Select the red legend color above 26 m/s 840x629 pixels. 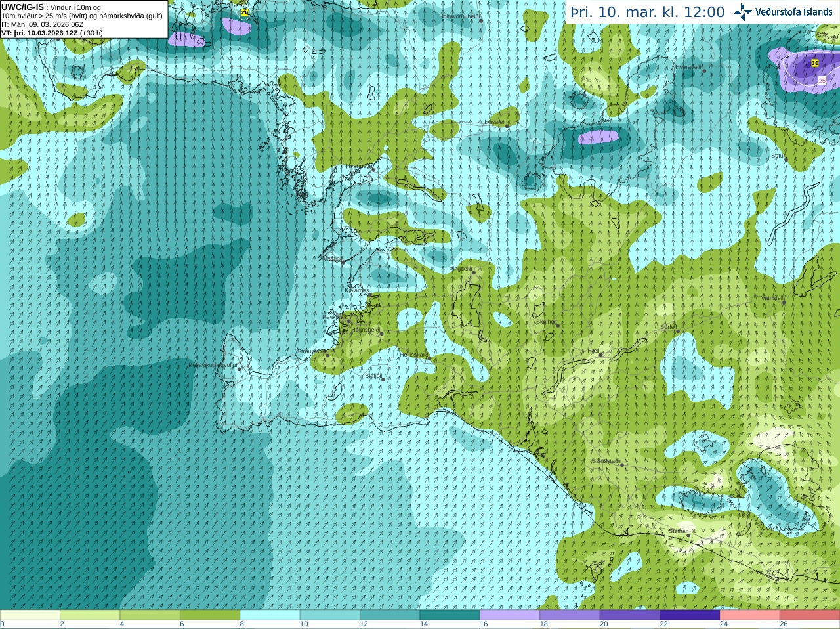click(810, 615)
